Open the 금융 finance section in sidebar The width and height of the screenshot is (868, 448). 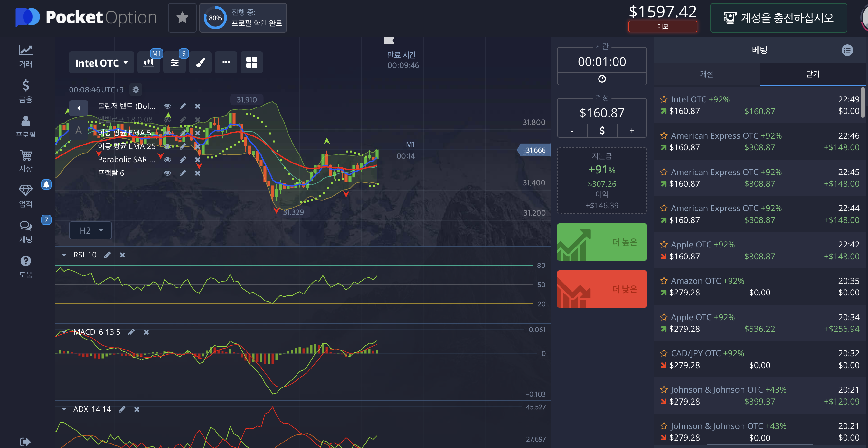point(26,91)
